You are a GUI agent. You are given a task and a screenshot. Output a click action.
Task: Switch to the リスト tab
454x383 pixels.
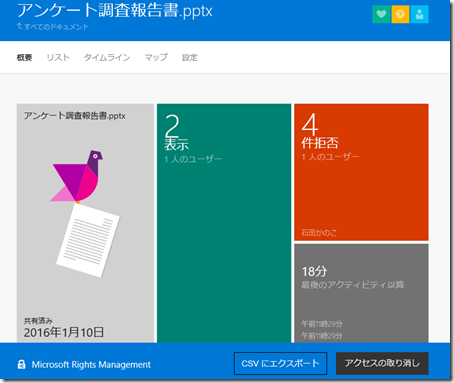pyautogui.click(x=58, y=57)
